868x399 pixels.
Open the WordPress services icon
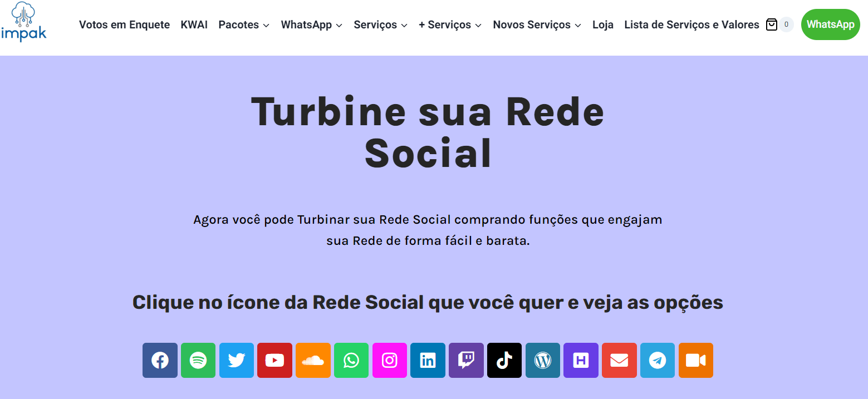coord(543,361)
